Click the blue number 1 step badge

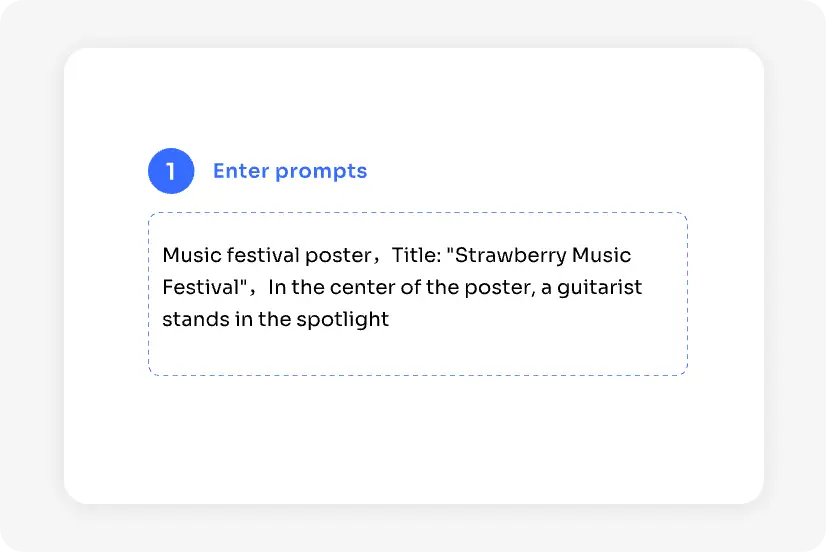click(171, 171)
